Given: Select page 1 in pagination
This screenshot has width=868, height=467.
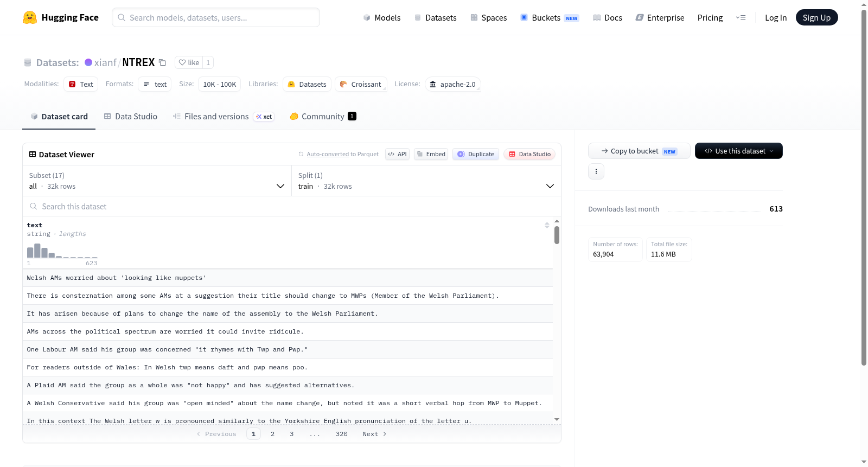Looking at the screenshot, I should click(x=253, y=434).
